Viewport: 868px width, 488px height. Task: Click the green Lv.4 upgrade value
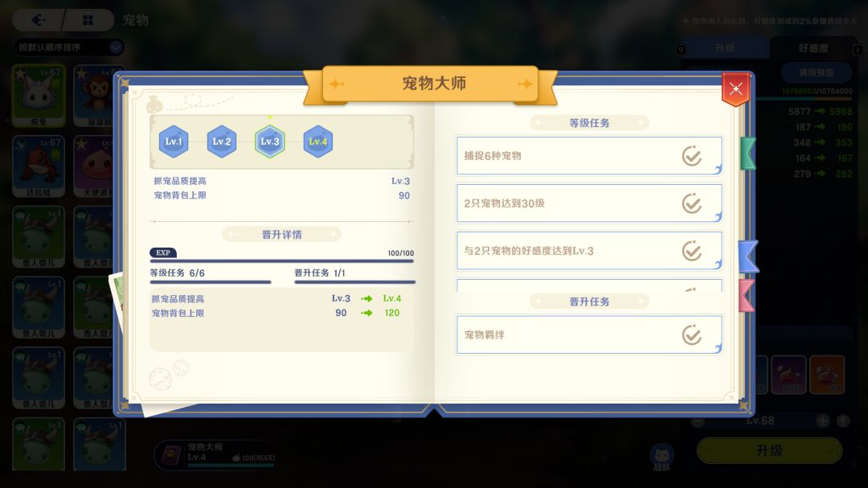(x=392, y=298)
